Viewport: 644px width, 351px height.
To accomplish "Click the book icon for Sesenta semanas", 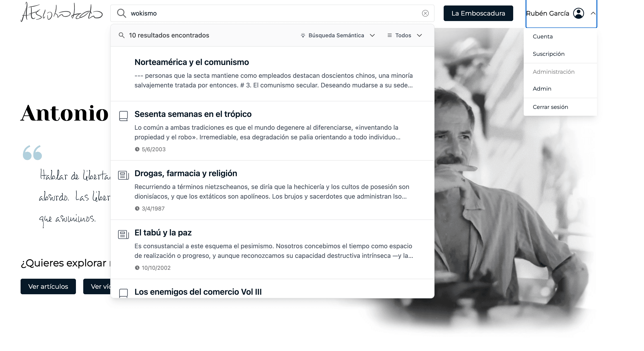I will [123, 116].
